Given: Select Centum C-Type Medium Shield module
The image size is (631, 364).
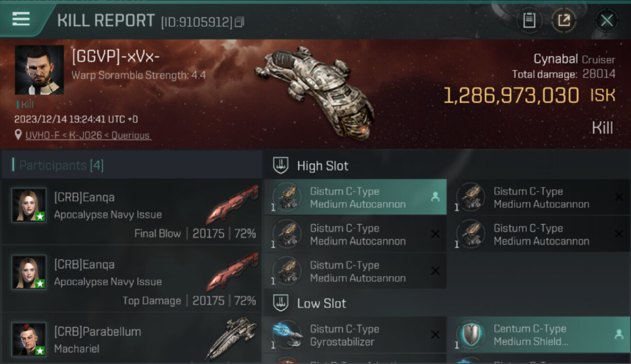Looking at the screenshot, I should [x=539, y=335].
